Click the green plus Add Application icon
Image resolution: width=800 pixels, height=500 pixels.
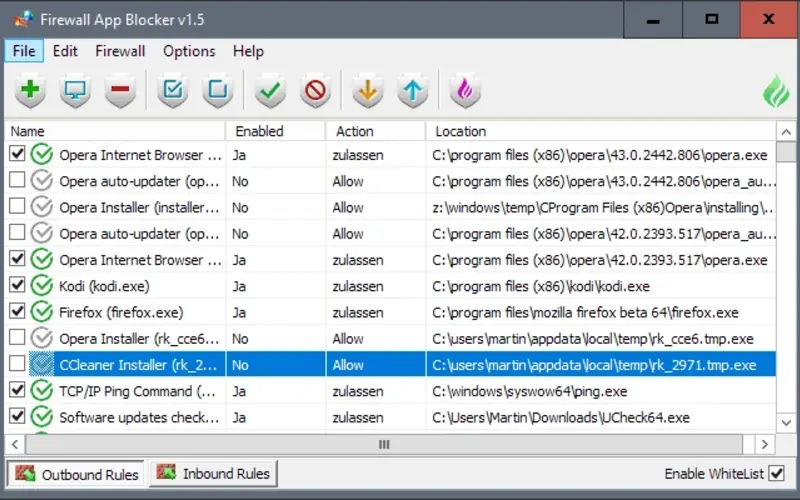point(30,90)
